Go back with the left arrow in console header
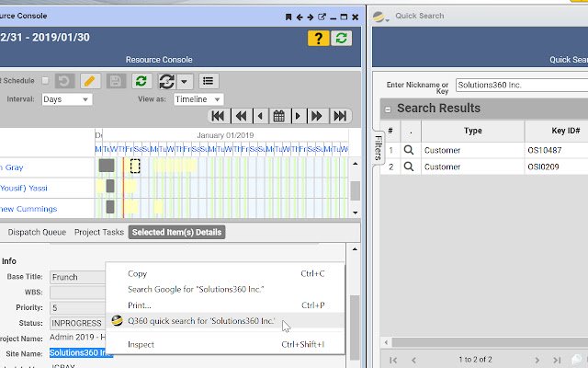The height and width of the screenshot is (368, 588). (300, 17)
